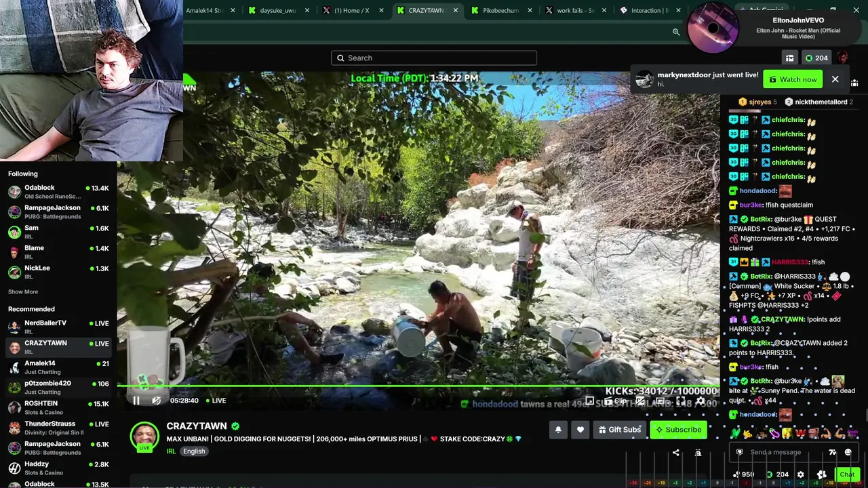This screenshot has height=488, width=868.
Task: Open ROSHTEIN recommended channel
Action: pyautogui.click(x=58, y=407)
